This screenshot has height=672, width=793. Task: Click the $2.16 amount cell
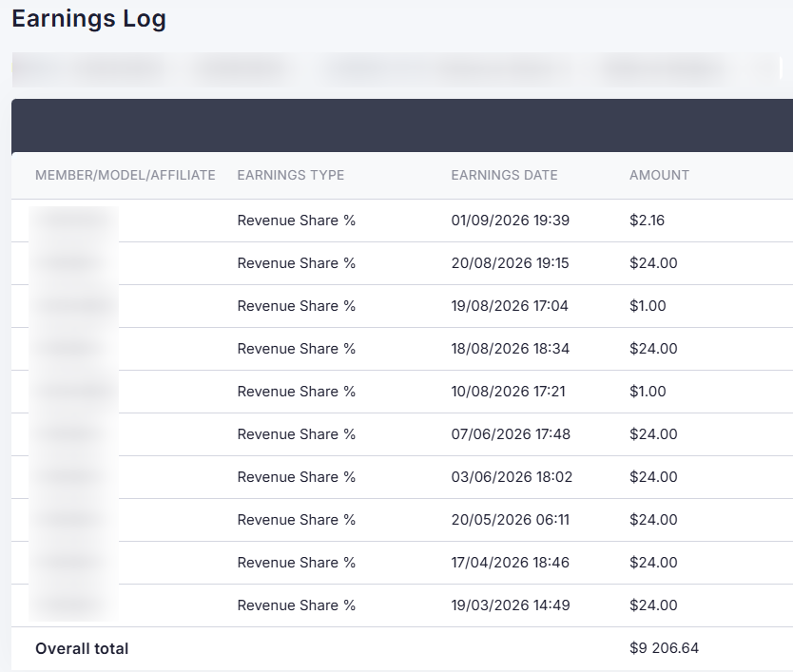(x=647, y=221)
